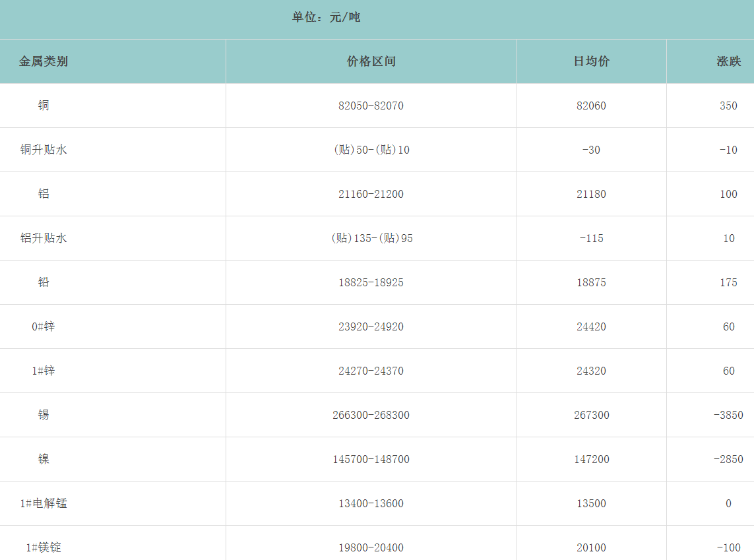Select copper price range 82050-82070
Viewport: 754px width, 560px height.
[x=371, y=106]
